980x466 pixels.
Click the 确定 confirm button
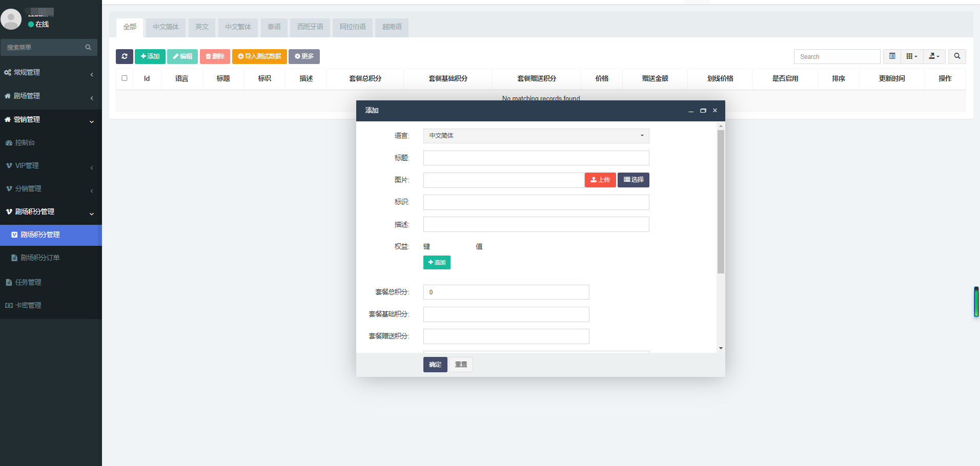coord(435,365)
